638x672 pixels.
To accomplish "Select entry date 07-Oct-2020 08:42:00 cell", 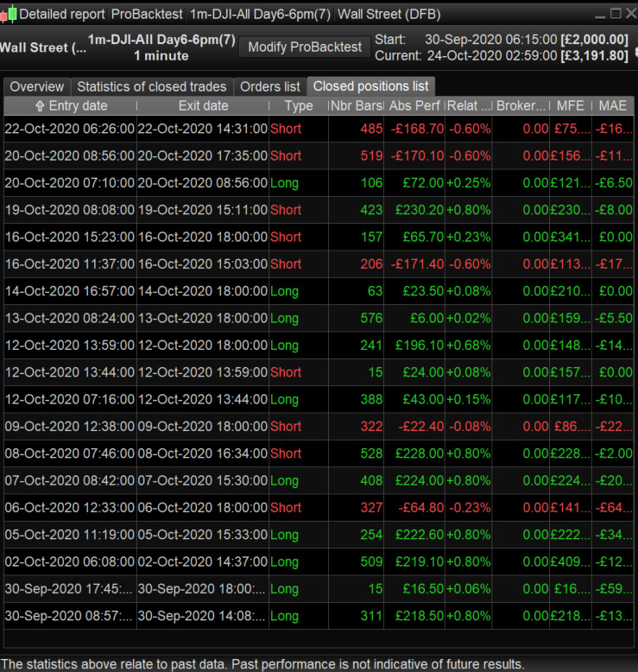I will (70, 480).
